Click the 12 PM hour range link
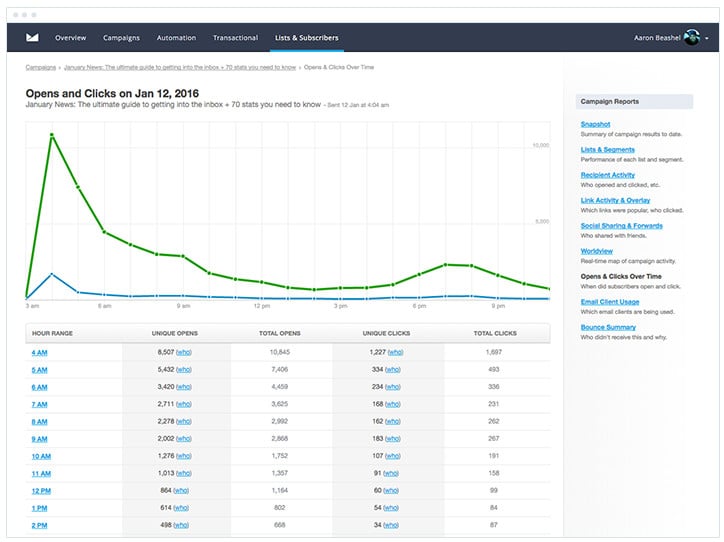Image resolution: width=724 pixels, height=542 pixels. tap(41, 491)
